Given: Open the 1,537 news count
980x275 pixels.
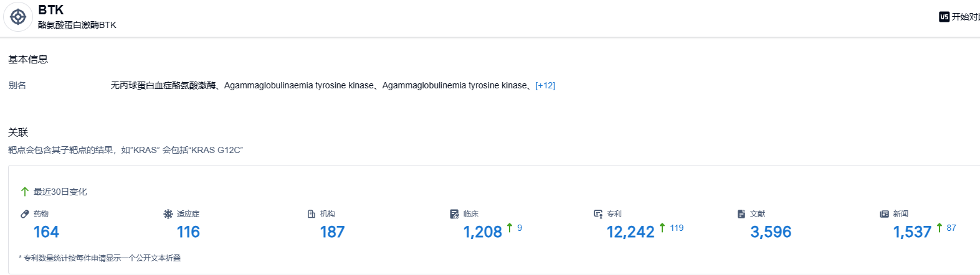Looking at the screenshot, I should coord(912,232).
